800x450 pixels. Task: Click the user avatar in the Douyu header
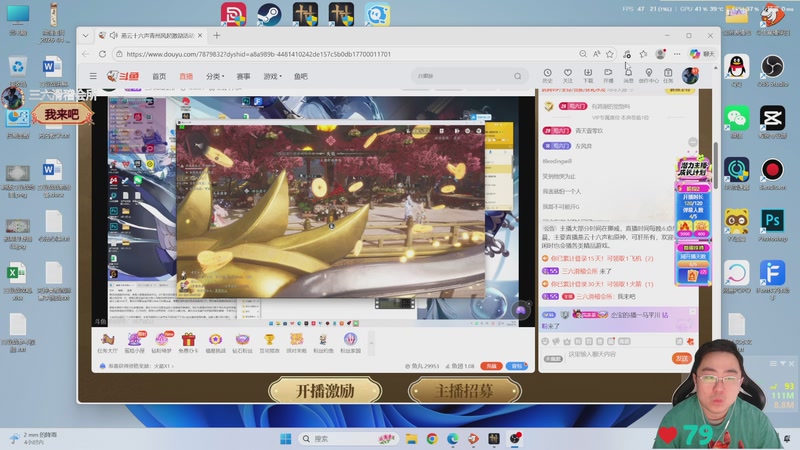[690, 76]
